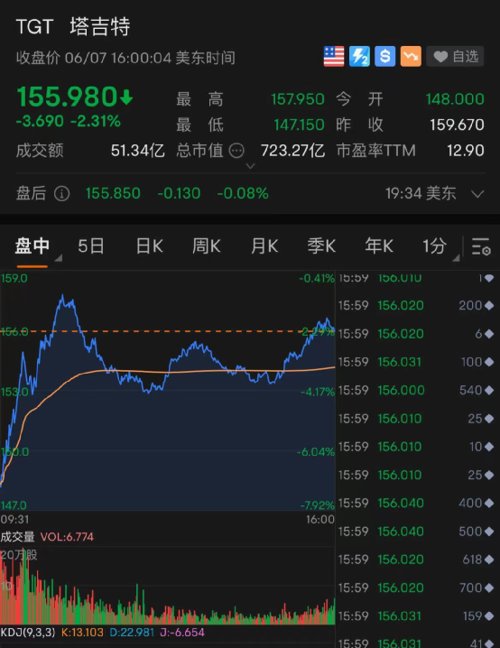Open chart settings icon right of 1分
Image resolution: width=500 pixels, height=648 pixels.
click(x=481, y=246)
